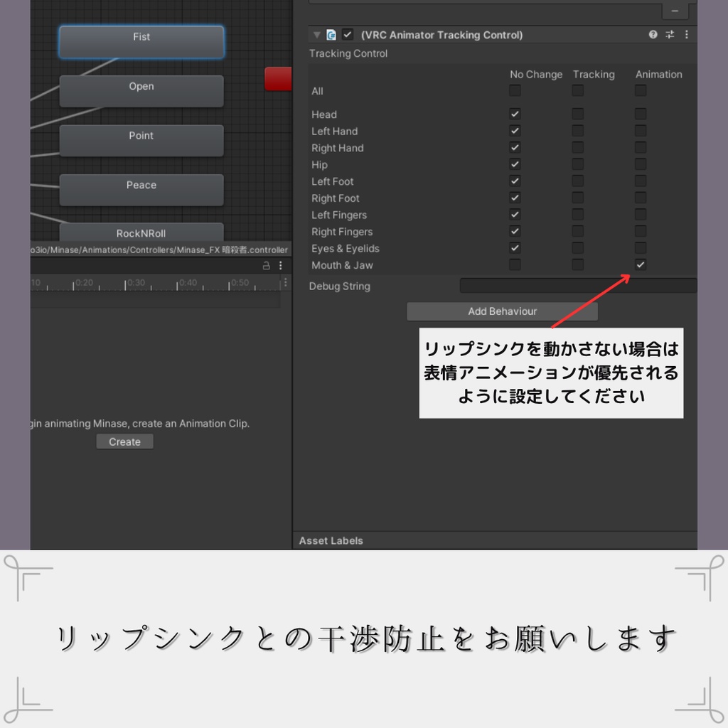Screen dimensions: 728x728
Task: Click the Create animation clip button
Action: (x=124, y=441)
